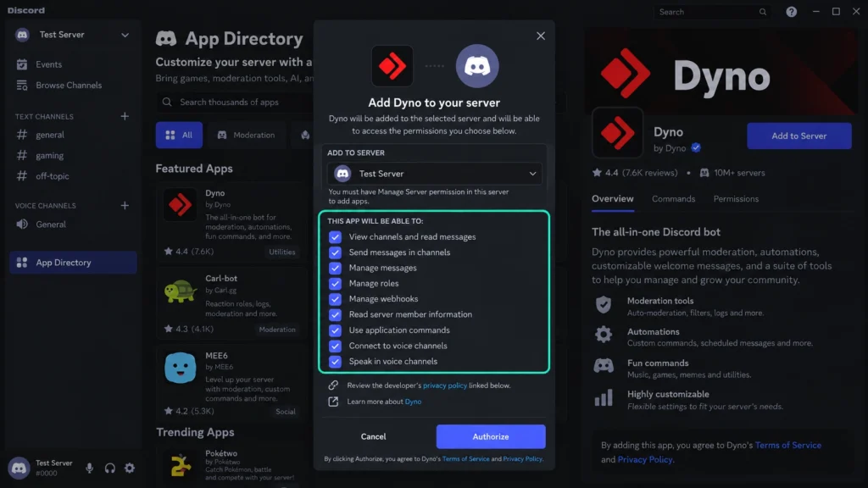The height and width of the screenshot is (488, 868).
Task: Click Pokétwo app icon in Trending Apps
Action: (180, 465)
